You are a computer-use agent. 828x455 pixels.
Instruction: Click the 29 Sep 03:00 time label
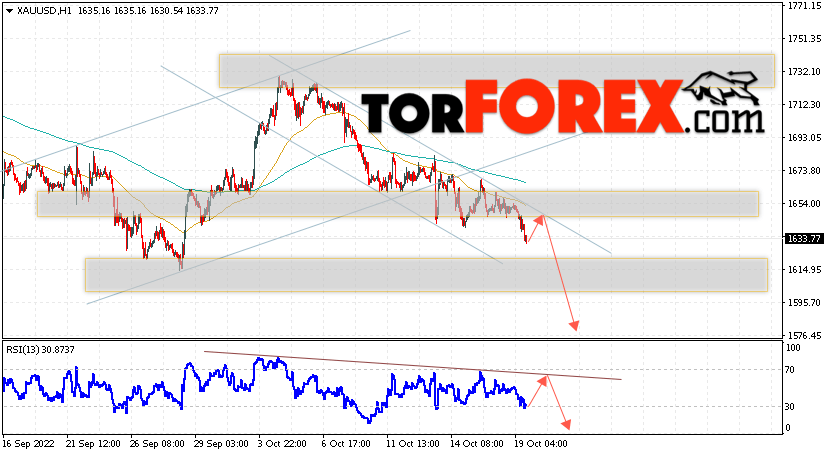[x=221, y=444]
